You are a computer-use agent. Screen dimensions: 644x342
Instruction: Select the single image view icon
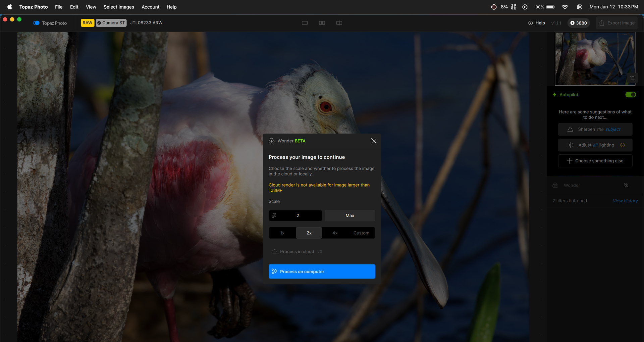305,23
